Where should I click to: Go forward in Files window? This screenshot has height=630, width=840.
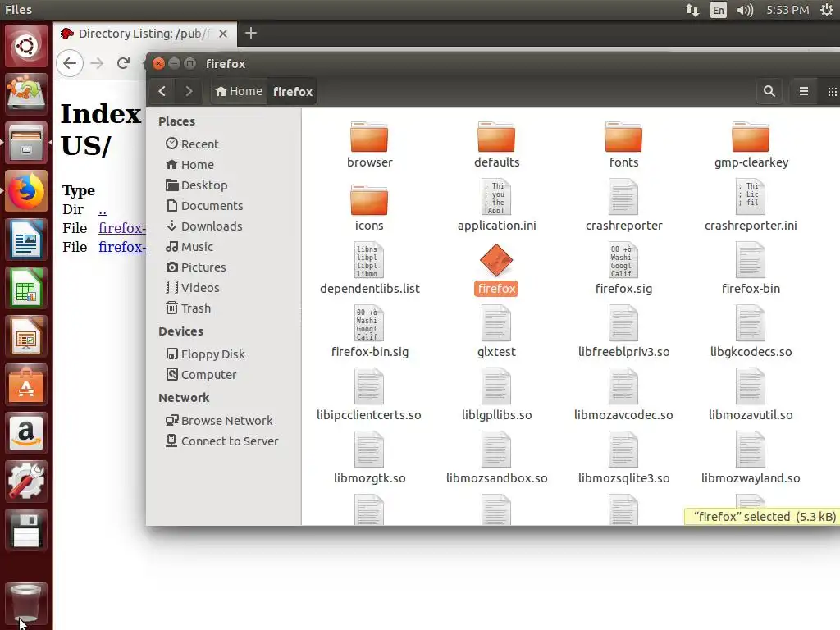tap(189, 91)
